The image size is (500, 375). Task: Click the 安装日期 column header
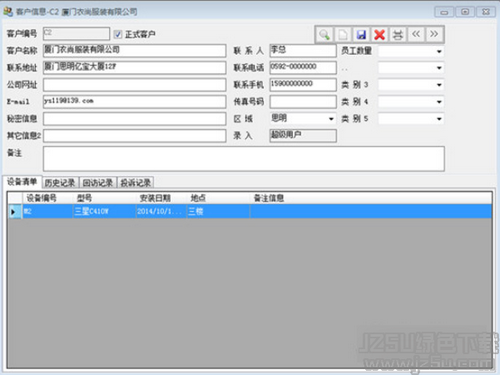click(155, 198)
